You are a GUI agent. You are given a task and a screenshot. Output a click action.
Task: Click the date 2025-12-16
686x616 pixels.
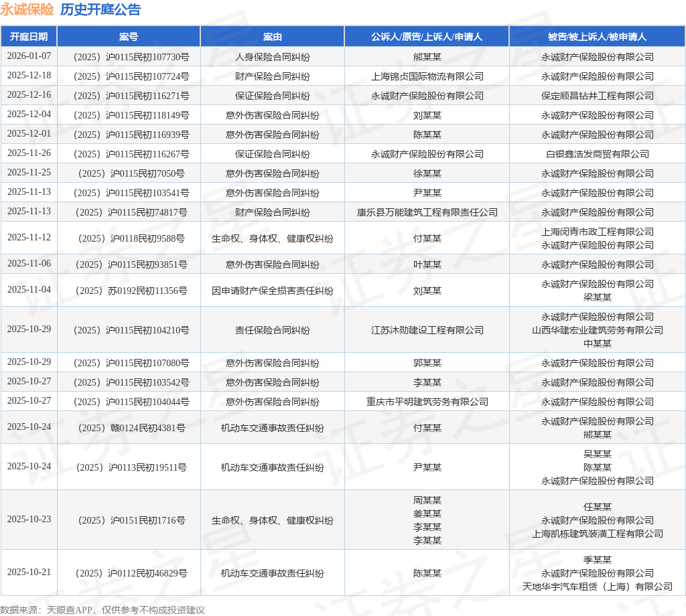pos(29,95)
